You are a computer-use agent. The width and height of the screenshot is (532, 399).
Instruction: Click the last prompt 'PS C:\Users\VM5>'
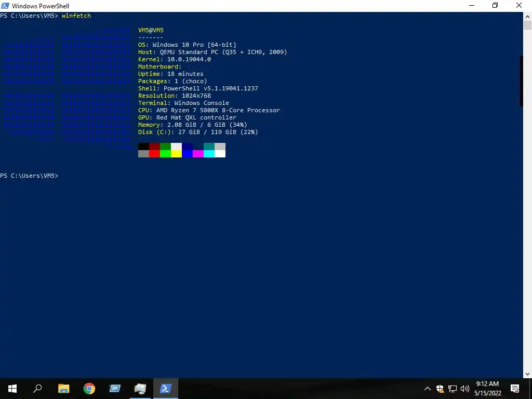coord(29,176)
